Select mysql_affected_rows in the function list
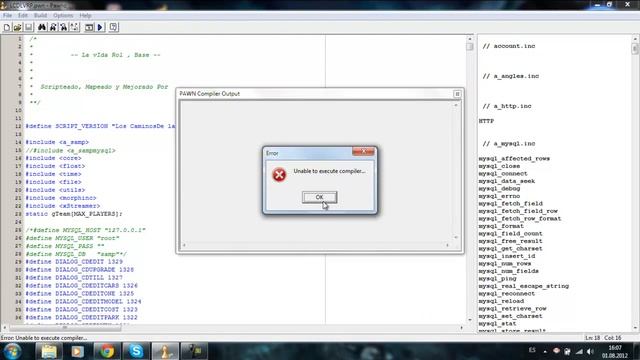Image resolution: width=640 pixels, height=360 pixels. [x=514, y=158]
